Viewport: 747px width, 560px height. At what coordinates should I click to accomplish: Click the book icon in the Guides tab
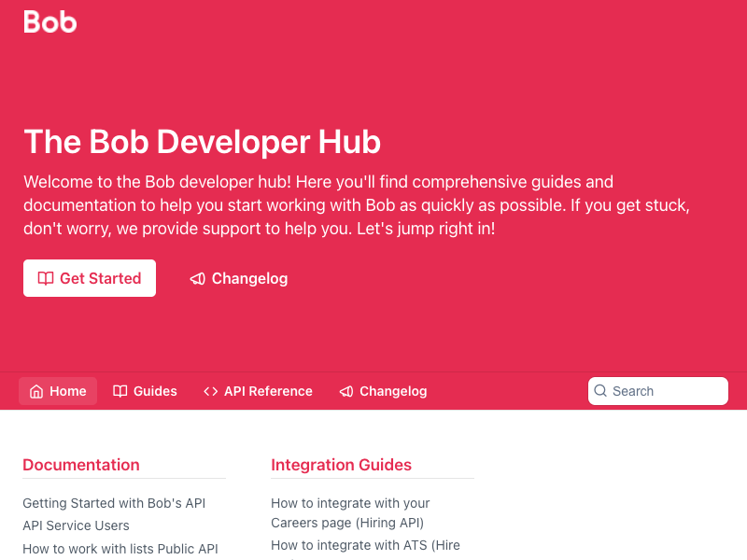pos(120,391)
